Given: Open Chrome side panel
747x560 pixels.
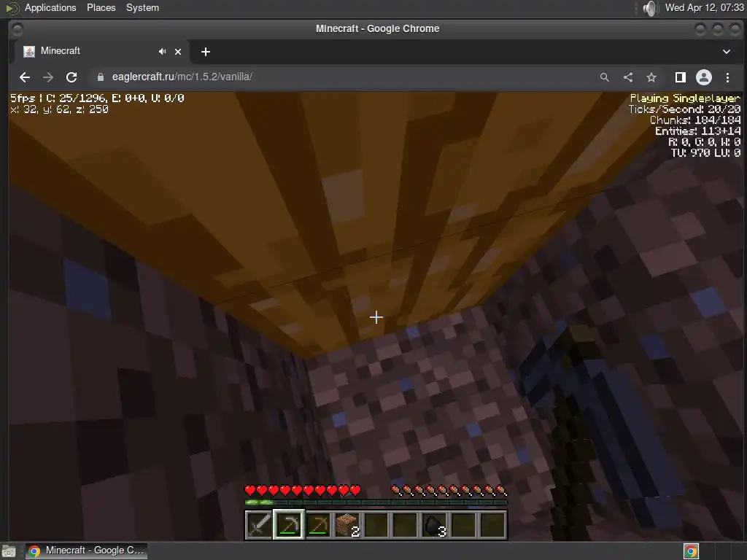Looking at the screenshot, I should coord(681,77).
